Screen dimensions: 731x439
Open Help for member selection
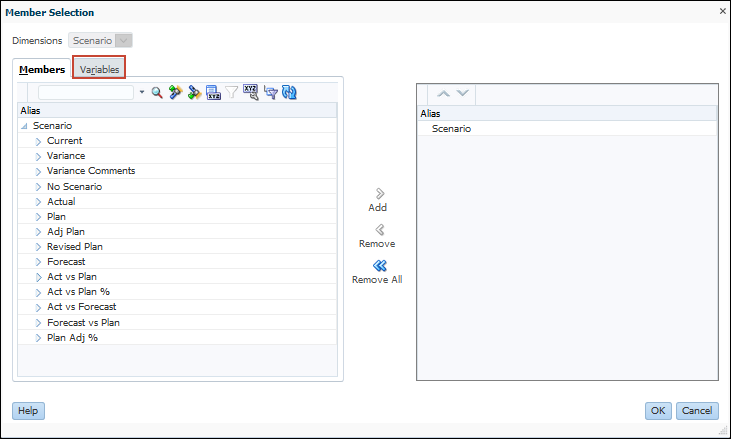[28, 411]
